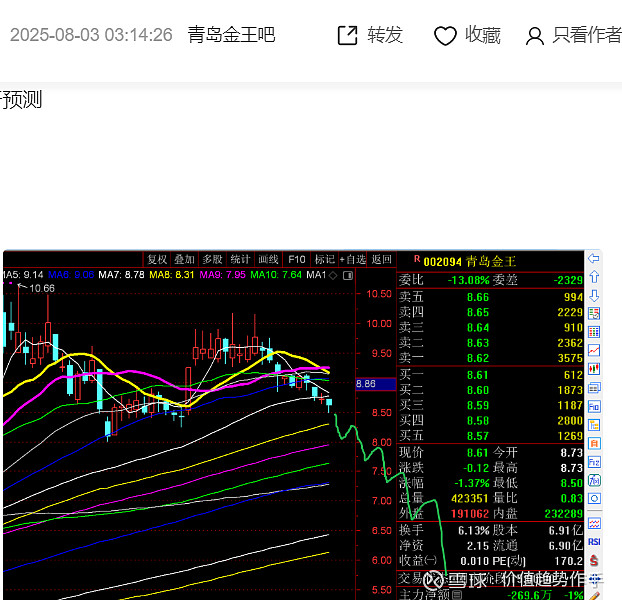622x600 pixels.
Task: Click the 卖一 8.62 order row
Action: pyautogui.click(x=491, y=358)
